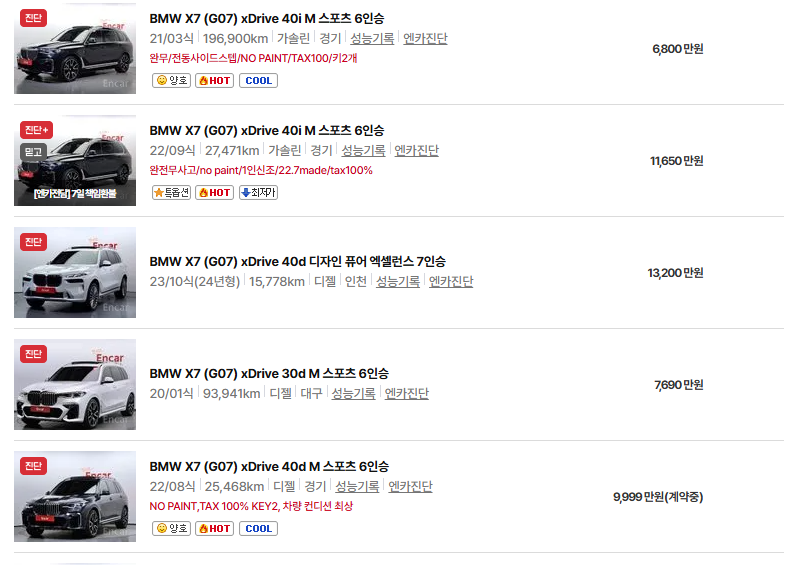Click the 양호 badge on first listing
The image size is (800, 565).
tap(171, 81)
